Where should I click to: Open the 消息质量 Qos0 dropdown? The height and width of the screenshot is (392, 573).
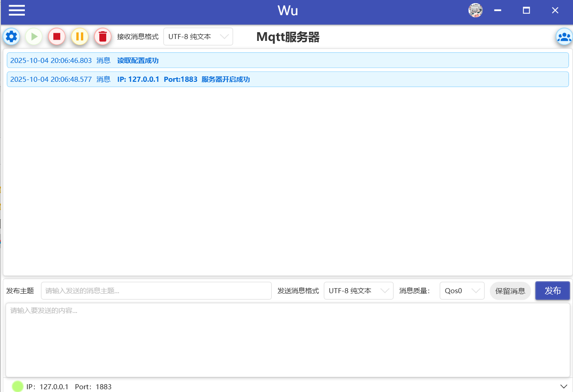click(462, 290)
